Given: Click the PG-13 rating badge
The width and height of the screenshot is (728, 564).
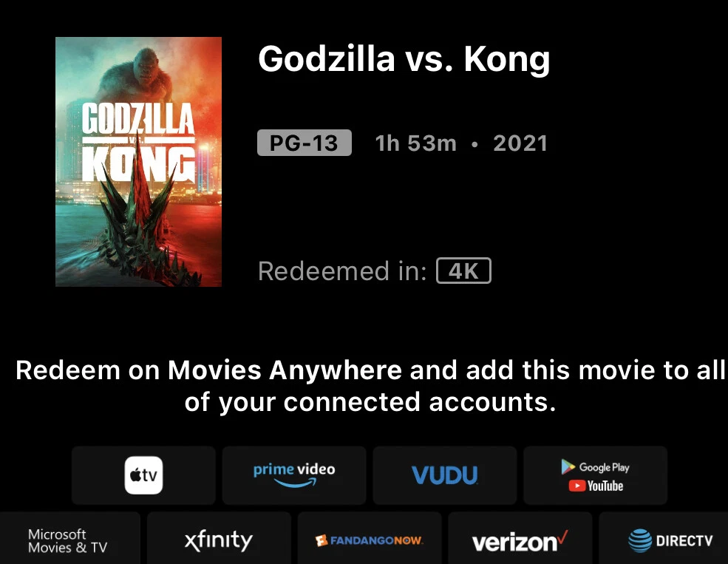Looking at the screenshot, I should click(x=304, y=143).
